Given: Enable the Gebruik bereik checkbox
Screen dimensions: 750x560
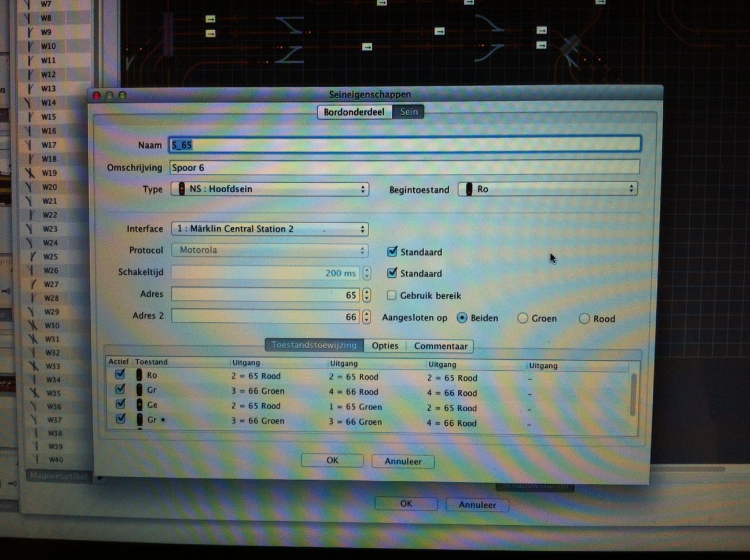Looking at the screenshot, I should (x=392, y=295).
